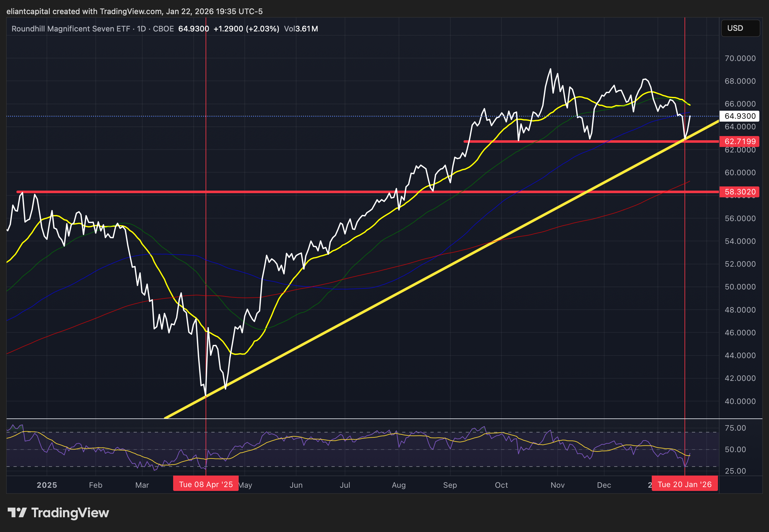
Task: Click the Tue 08 Apr '25 date marker
Action: 206,484
